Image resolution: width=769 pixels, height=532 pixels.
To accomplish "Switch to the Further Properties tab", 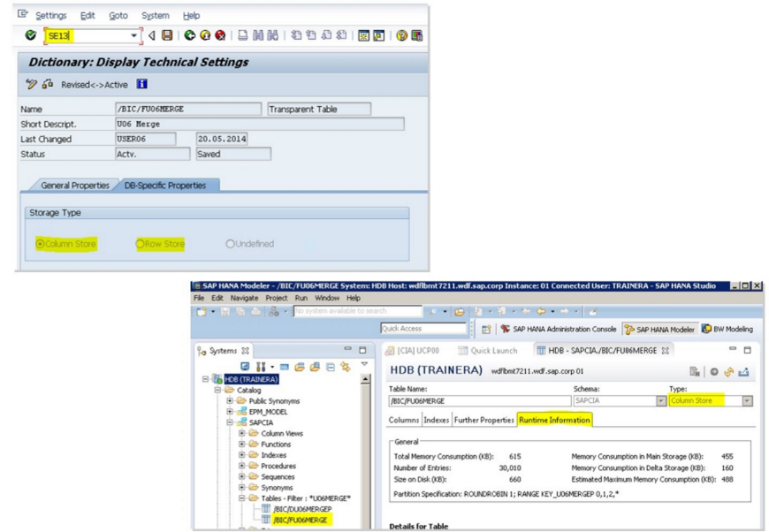I will pos(484,420).
